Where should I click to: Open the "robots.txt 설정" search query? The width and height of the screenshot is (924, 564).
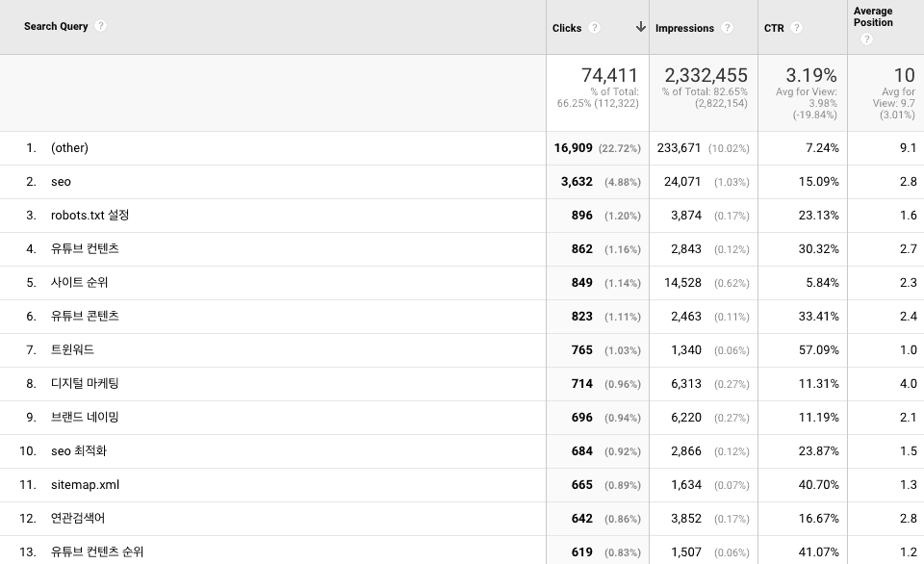tap(90, 216)
